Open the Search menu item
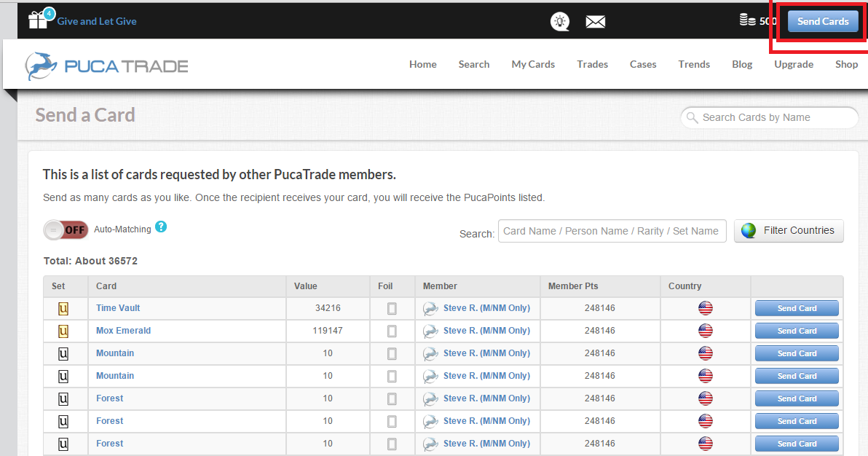 [x=474, y=64]
